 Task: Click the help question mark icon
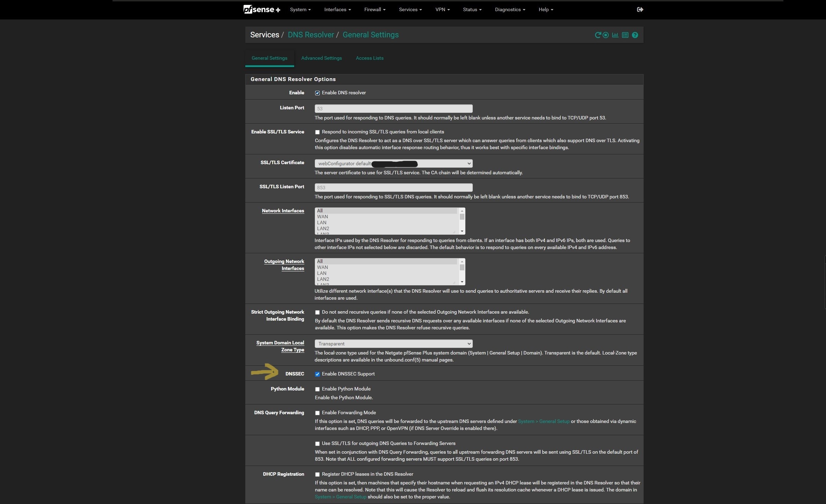click(635, 35)
